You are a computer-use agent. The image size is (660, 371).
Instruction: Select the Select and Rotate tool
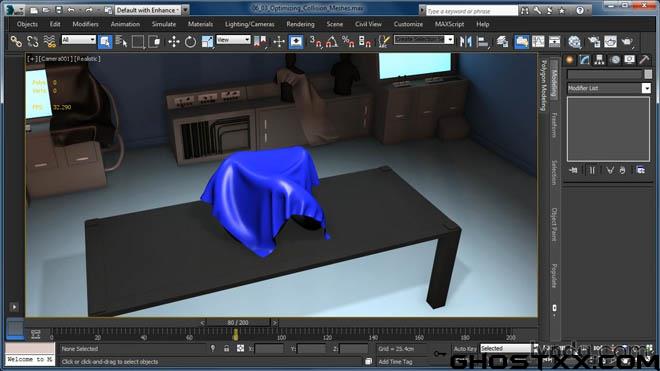click(x=190, y=41)
